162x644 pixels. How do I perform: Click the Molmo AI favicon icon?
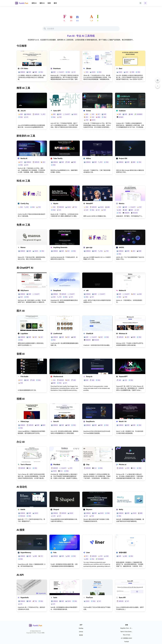pos(117,290)
